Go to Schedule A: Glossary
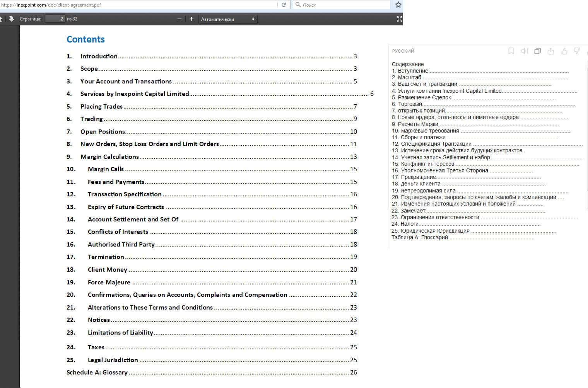The image size is (588, 388). point(97,373)
